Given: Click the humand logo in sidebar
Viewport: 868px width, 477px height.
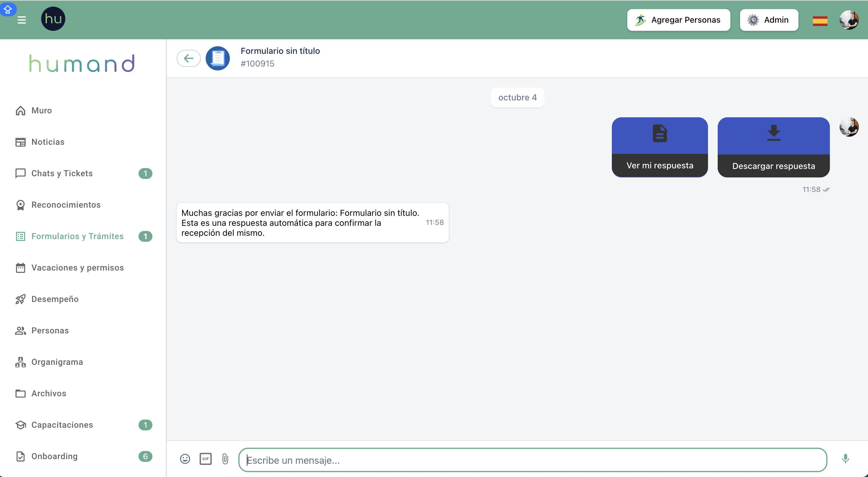Looking at the screenshot, I should [82, 63].
